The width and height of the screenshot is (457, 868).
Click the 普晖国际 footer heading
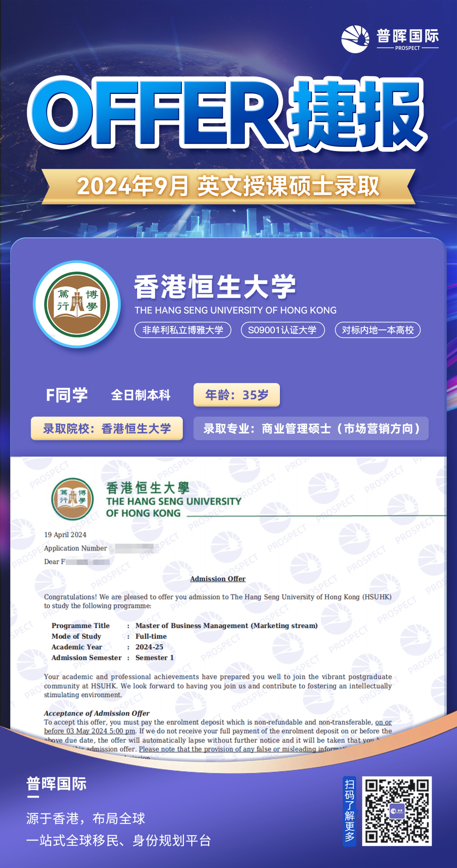(x=56, y=784)
